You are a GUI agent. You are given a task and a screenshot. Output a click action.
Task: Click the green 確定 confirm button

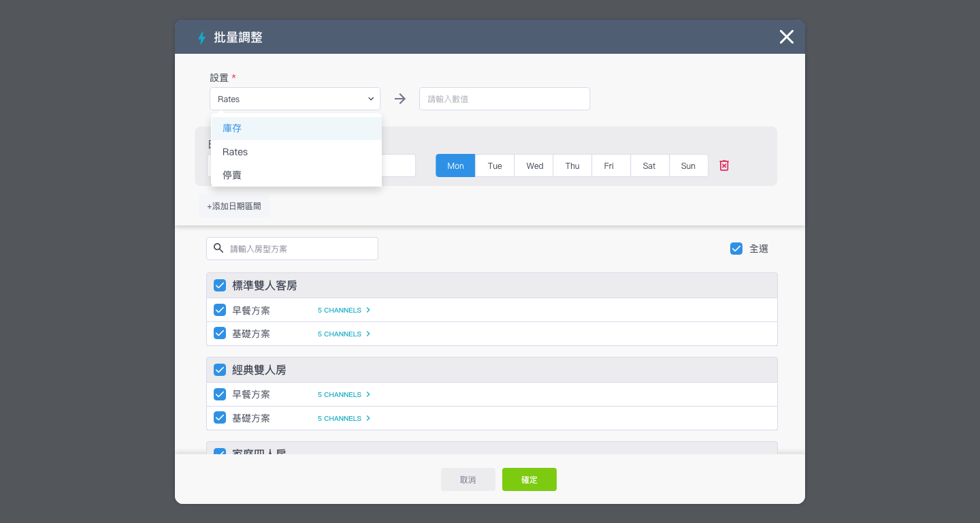529,479
